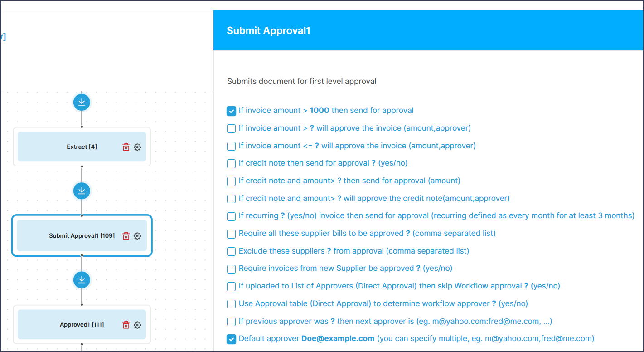This screenshot has height=352, width=644.
Task: Open settings gear for Extract [4]
Action: pyautogui.click(x=137, y=147)
